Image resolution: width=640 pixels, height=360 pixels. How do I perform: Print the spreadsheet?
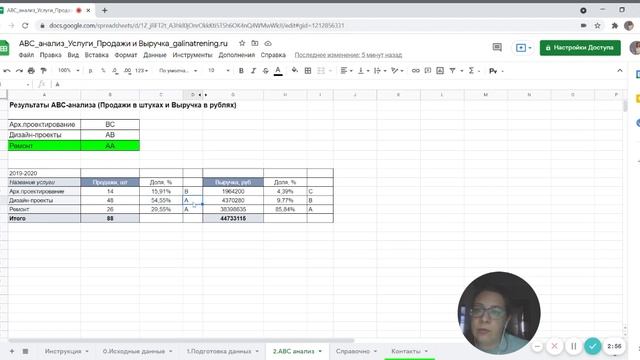pos(31,71)
